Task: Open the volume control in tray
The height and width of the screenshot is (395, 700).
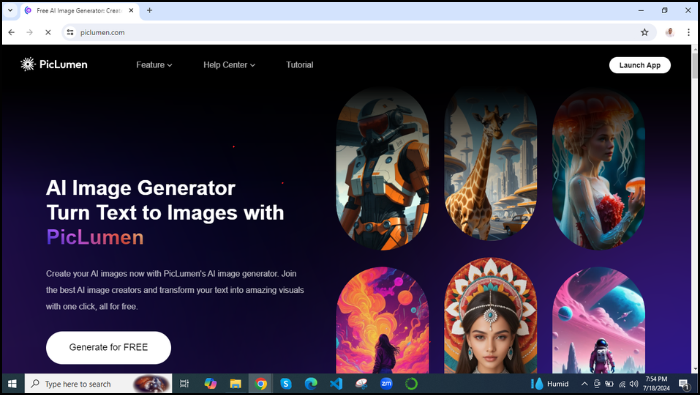Action: coord(633,384)
